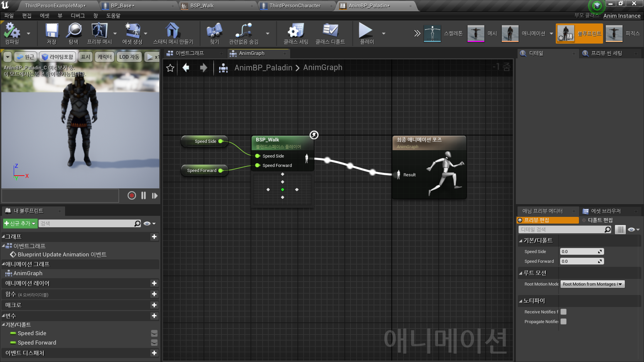644x362 pixels.
Task: Click the Anim Instance parent class link
Action: tap(622, 16)
